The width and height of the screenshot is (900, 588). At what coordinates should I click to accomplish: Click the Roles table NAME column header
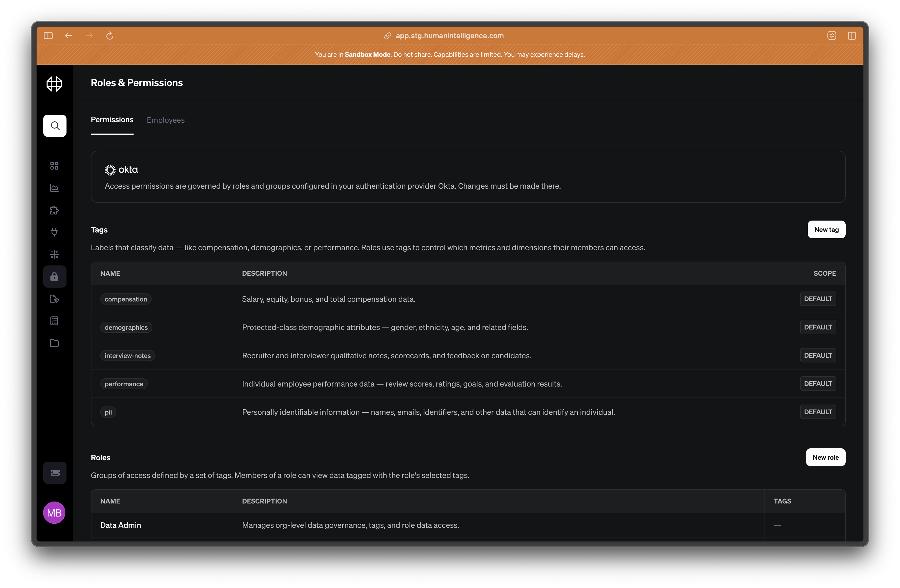(110, 501)
